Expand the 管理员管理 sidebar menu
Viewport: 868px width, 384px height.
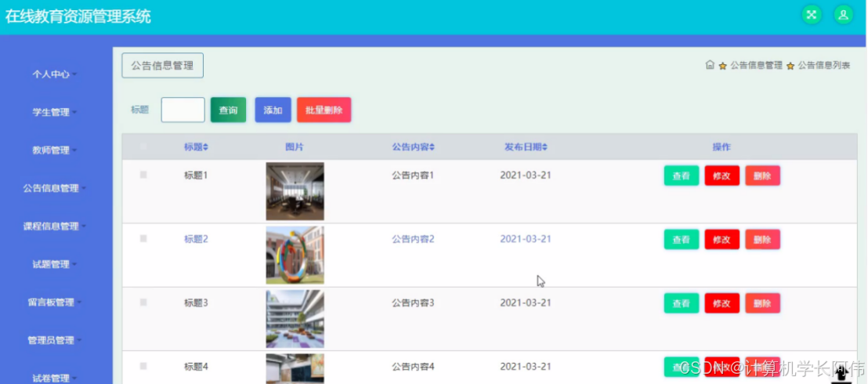pyautogui.click(x=54, y=340)
